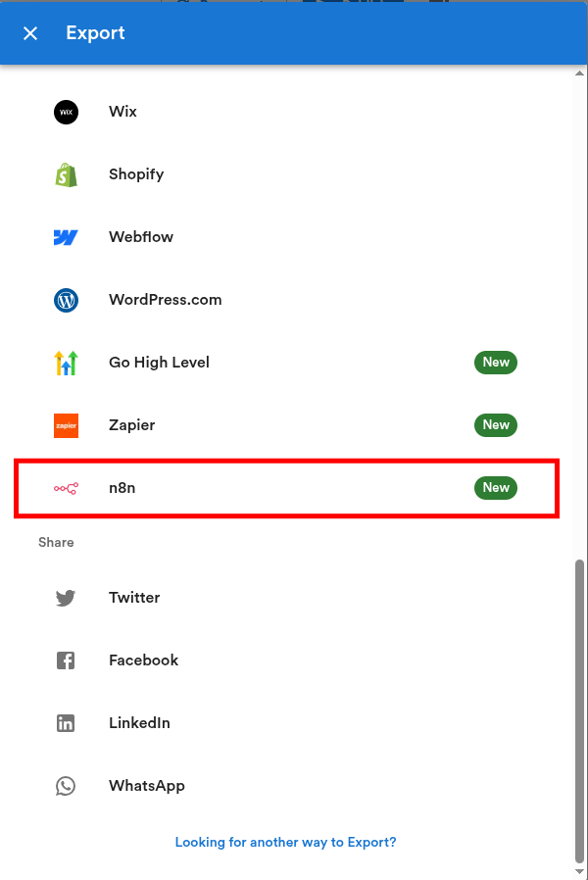Open the Shopify export option
Screen dimensions: 588x880
(x=287, y=174)
